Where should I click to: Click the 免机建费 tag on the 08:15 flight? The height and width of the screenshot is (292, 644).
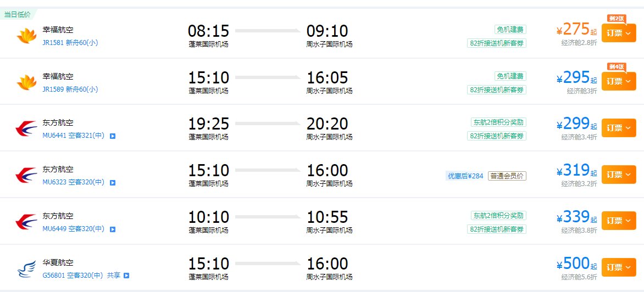click(510, 30)
